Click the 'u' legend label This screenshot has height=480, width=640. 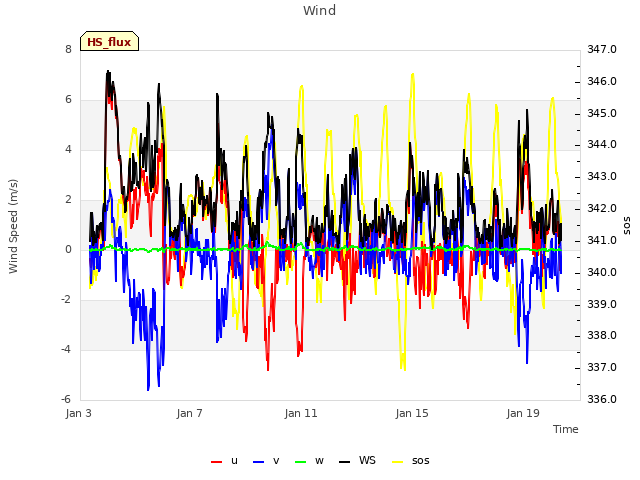click(x=234, y=461)
